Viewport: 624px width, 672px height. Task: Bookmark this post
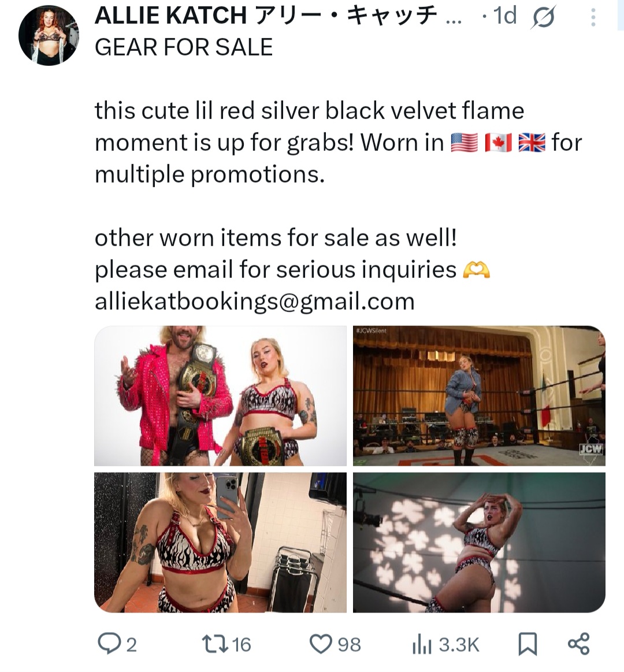[x=528, y=645]
